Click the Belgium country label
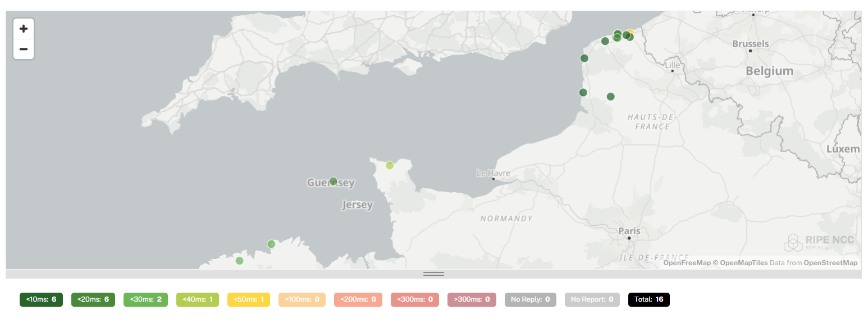 [x=769, y=71]
